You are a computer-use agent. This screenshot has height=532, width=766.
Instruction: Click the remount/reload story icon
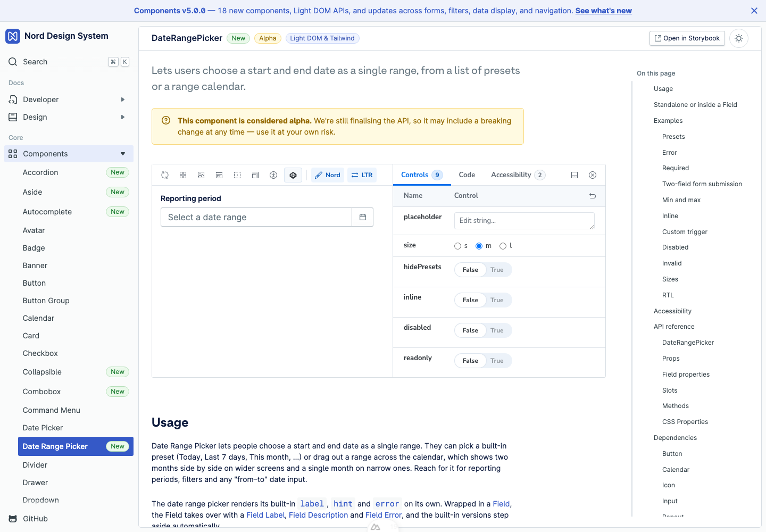pos(165,175)
